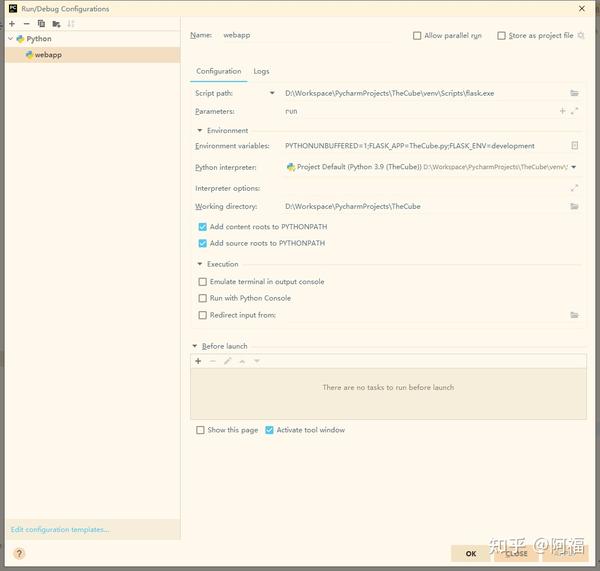
Task: Uncheck Add content roots to PYTHONPATH
Action: click(202, 227)
